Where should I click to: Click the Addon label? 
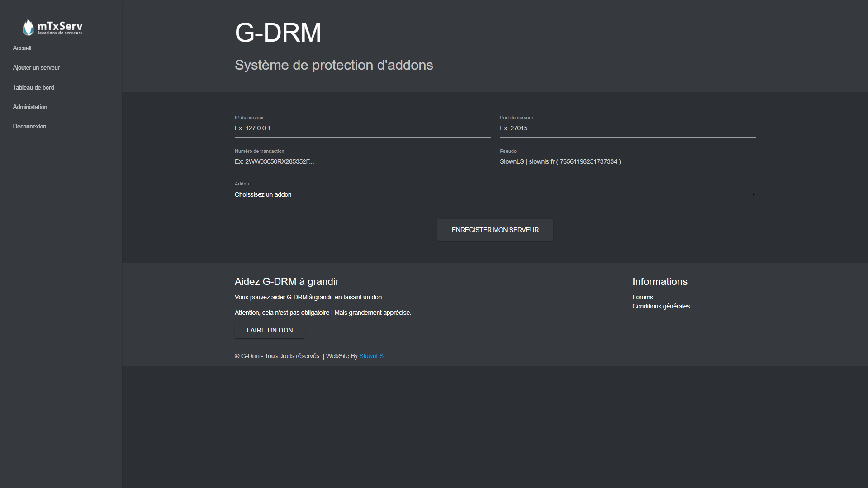point(242,184)
